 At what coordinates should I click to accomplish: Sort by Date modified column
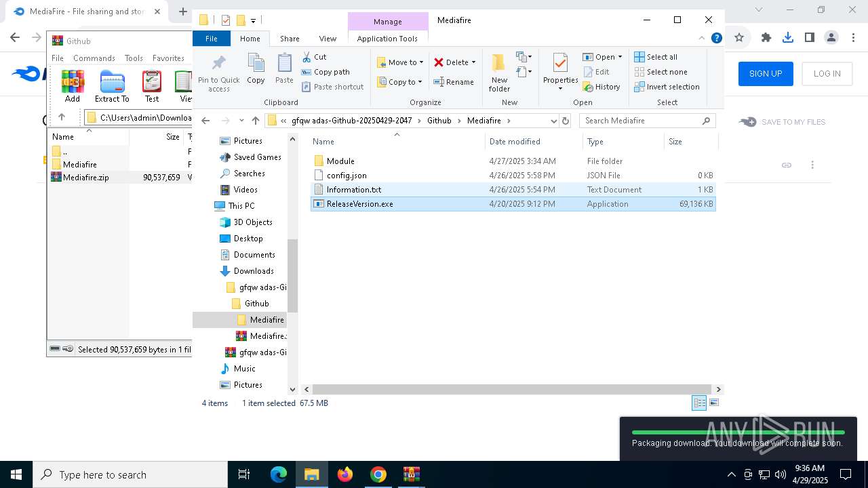(515, 142)
